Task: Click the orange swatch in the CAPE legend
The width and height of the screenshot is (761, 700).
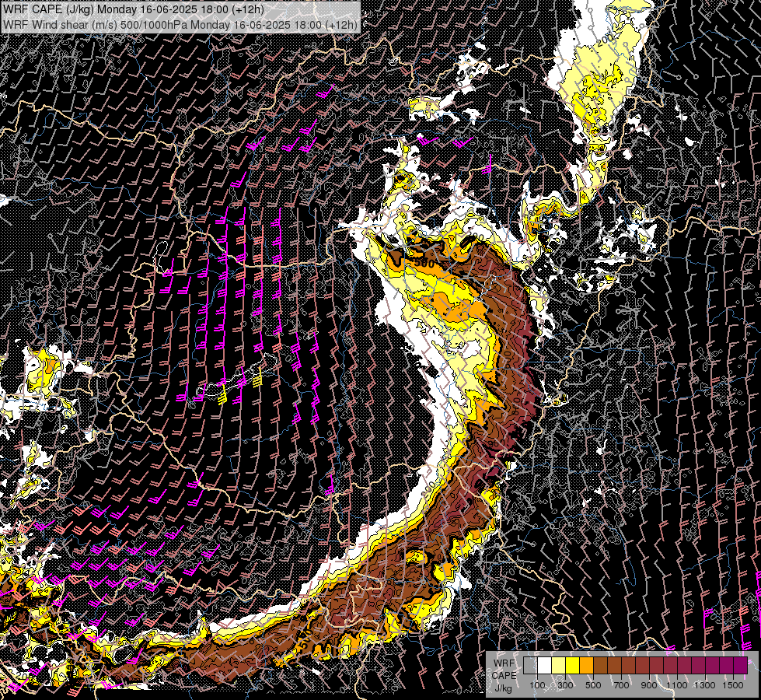Action: [586, 665]
